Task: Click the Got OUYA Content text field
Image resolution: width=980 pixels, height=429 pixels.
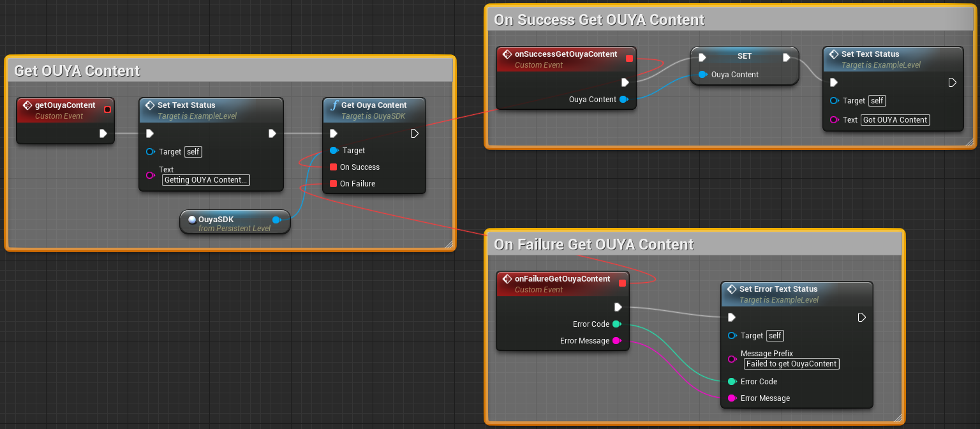Action: coord(895,120)
